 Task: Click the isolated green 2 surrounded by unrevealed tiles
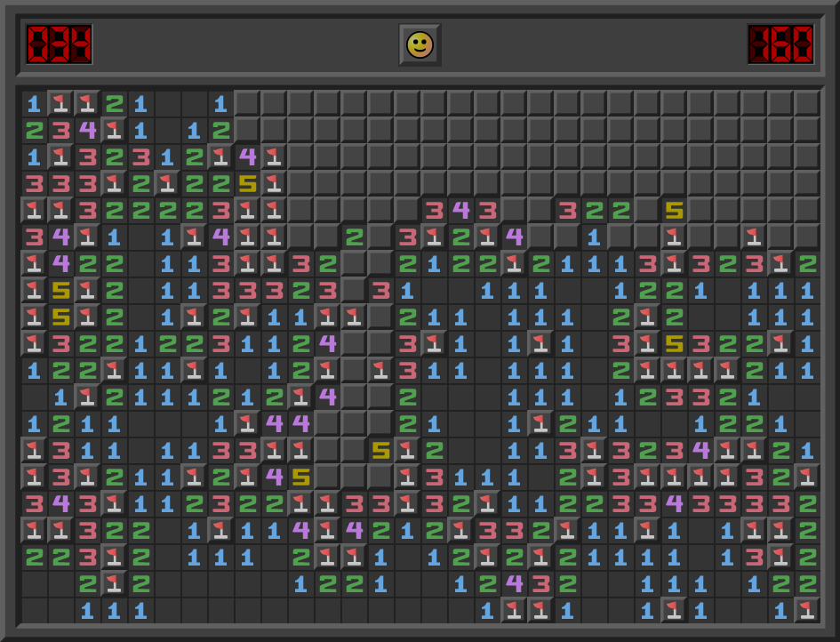tap(354, 237)
